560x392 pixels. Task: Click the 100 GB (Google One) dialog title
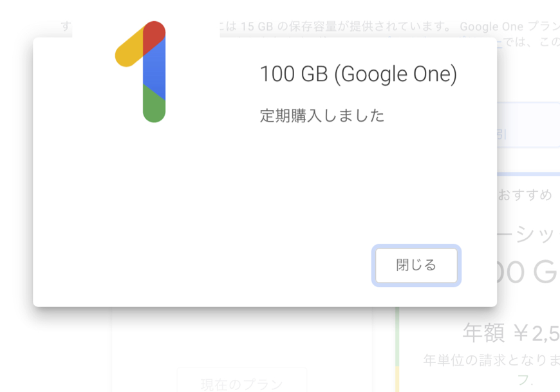[x=358, y=75]
